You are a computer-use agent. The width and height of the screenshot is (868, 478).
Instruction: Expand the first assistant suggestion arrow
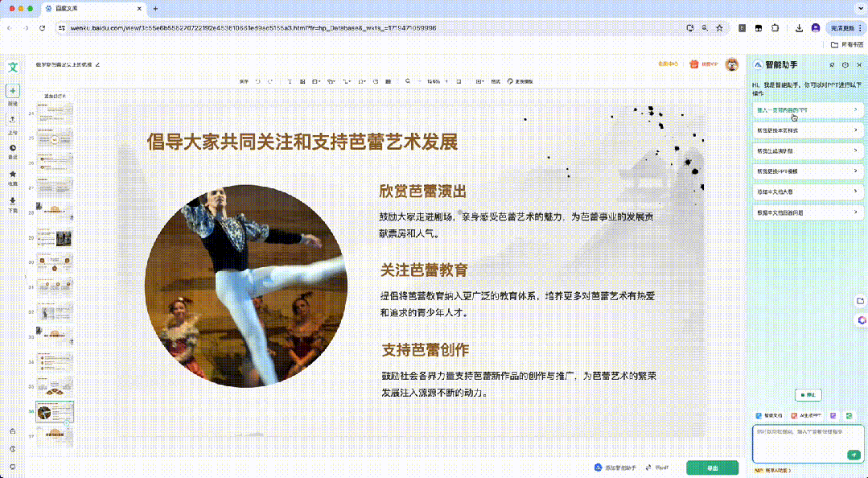(x=855, y=109)
